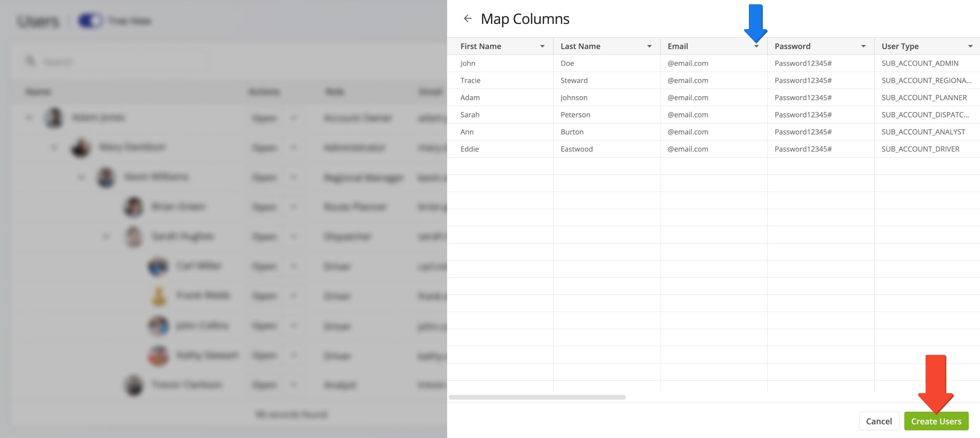
Task: Open the Last Name column dropdown
Action: 649,46
